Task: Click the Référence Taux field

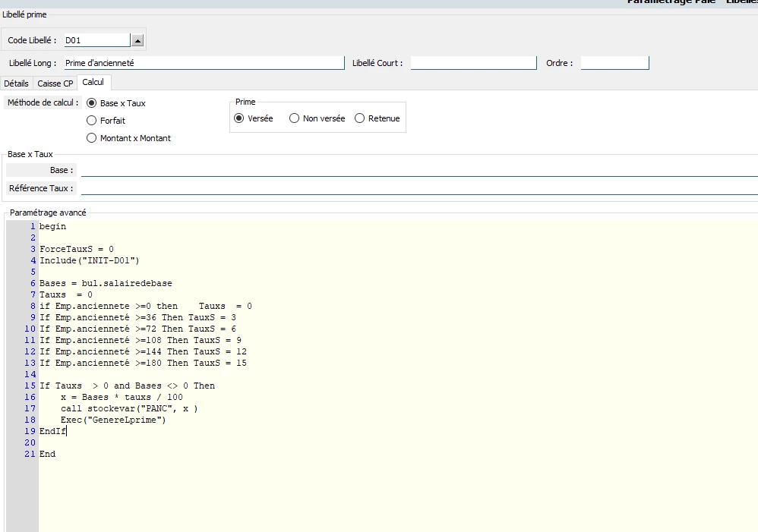Action: (418, 188)
